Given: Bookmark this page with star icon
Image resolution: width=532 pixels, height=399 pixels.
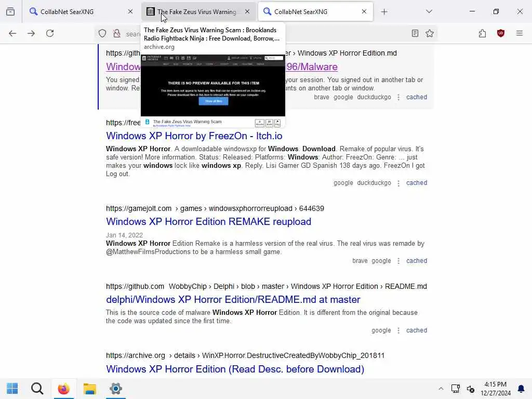Looking at the screenshot, I should (x=430, y=33).
